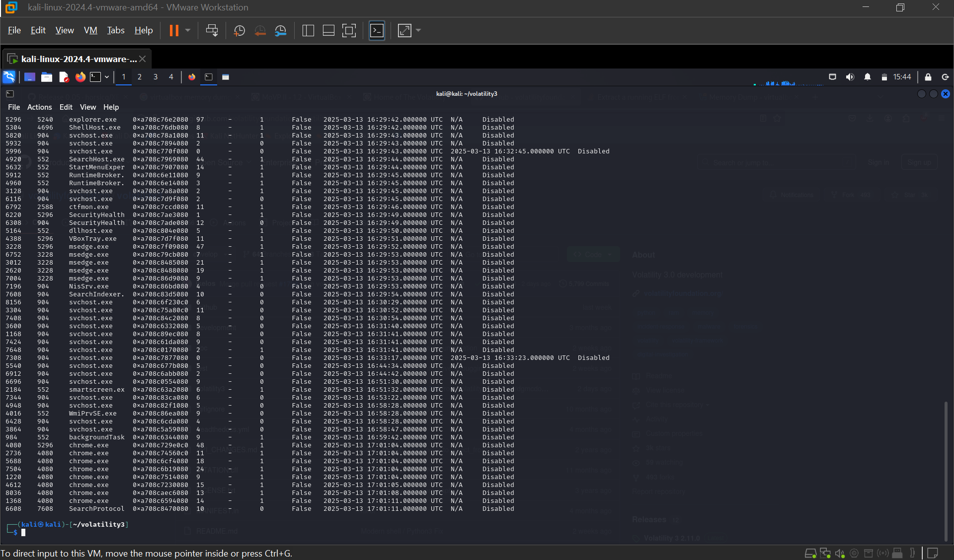Focus the running terminal window in the taskbar
Screen dimensions: 954x560
(209, 77)
